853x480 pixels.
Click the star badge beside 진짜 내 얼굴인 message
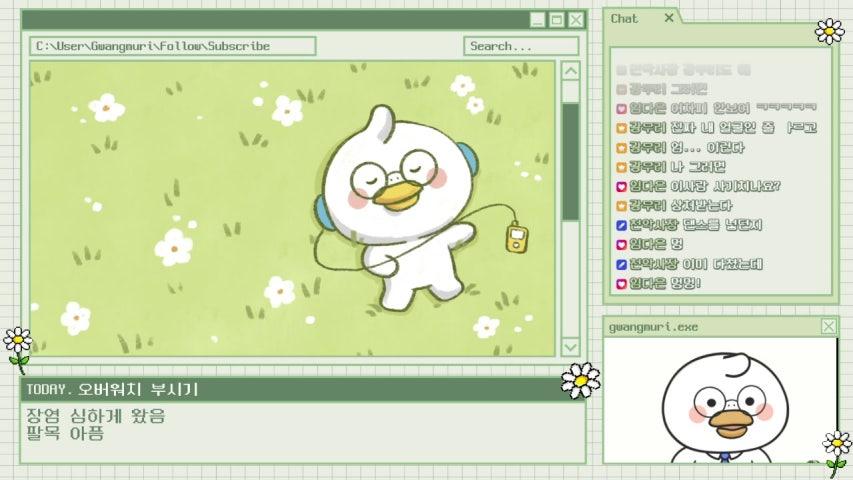point(622,128)
